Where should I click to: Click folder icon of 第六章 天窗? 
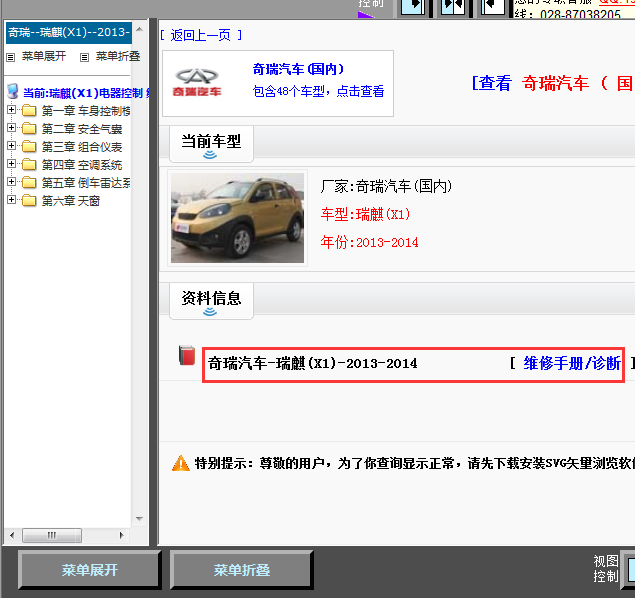click(29, 200)
